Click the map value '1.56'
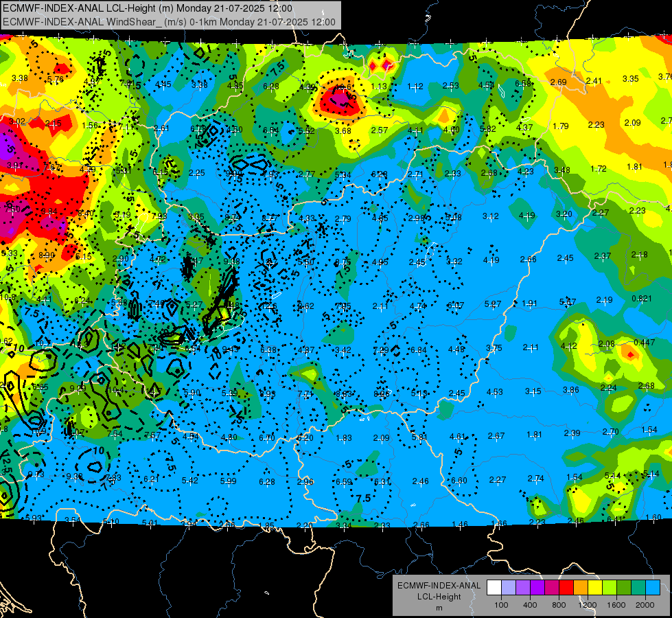This screenshot has width=672, height=618. (x=89, y=126)
